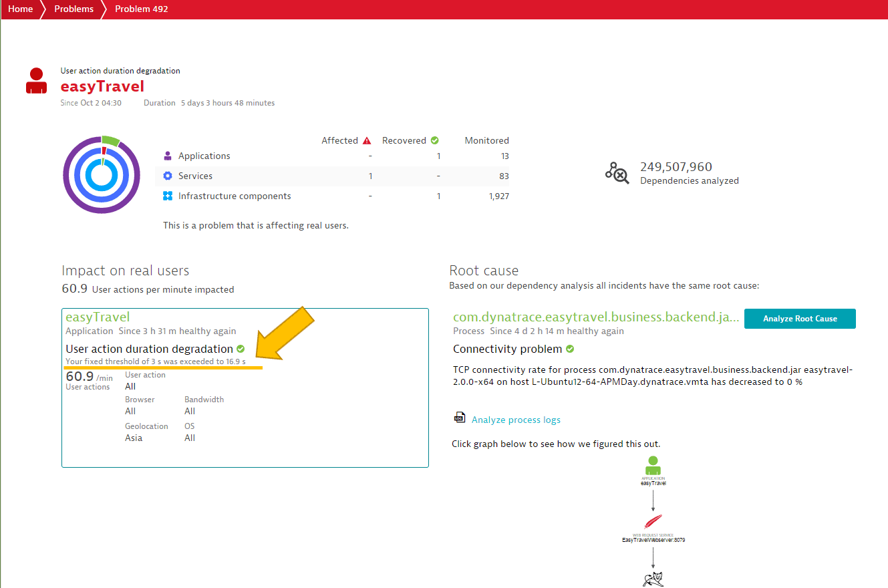This screenshot has height=588, width=888.
Task: Click monitored services count 83
Action: 504,176
